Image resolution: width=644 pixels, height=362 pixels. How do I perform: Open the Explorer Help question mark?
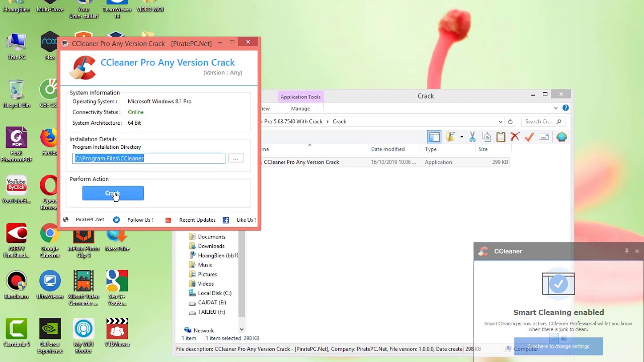(x=566, y=108)
